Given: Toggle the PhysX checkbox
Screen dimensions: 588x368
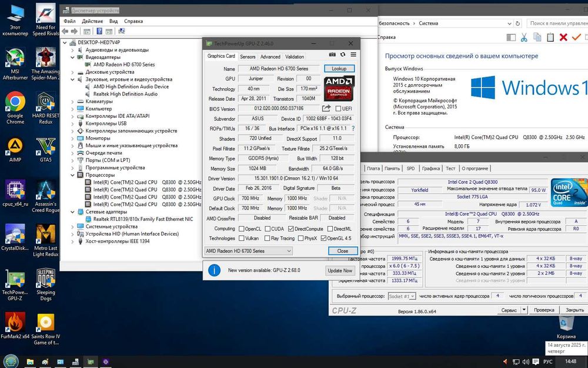Looking at the screenshot, I should pos(300,238).
